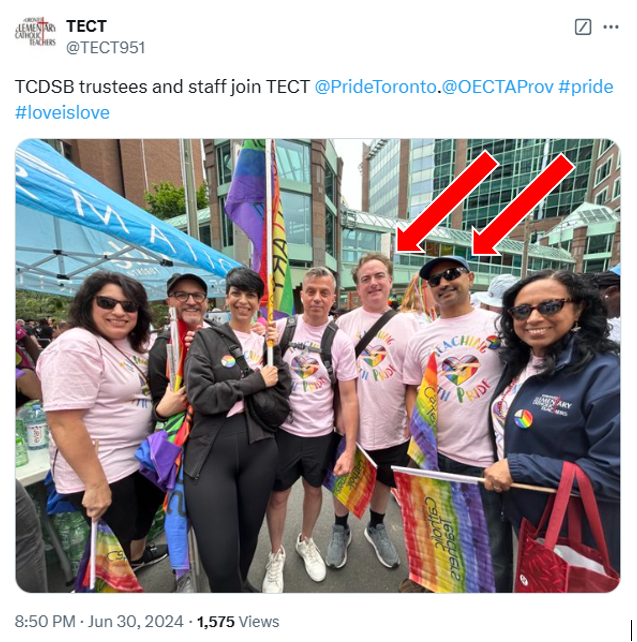Click the red tote bag in the photo
The width and height of the screenshot is (637, 642).
pyautogui.click(x=567, y=536)
